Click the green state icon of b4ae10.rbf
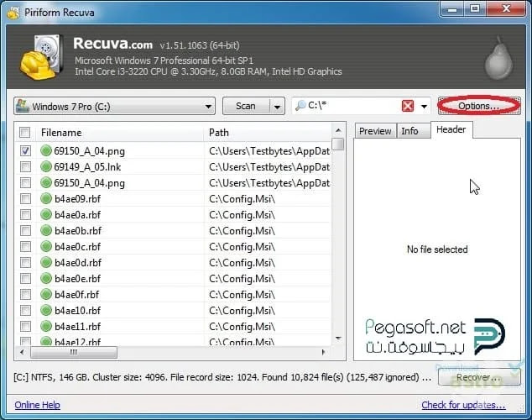The image size is (532, 420). tap(46, 310)
